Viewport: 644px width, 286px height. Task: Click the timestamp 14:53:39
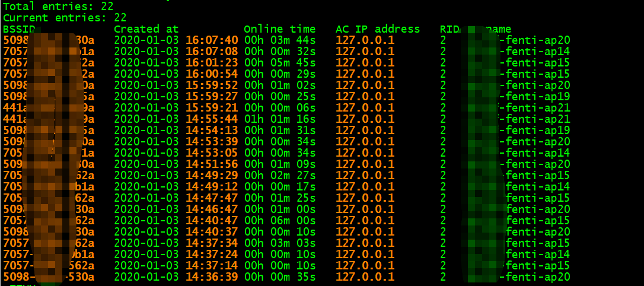212,141
